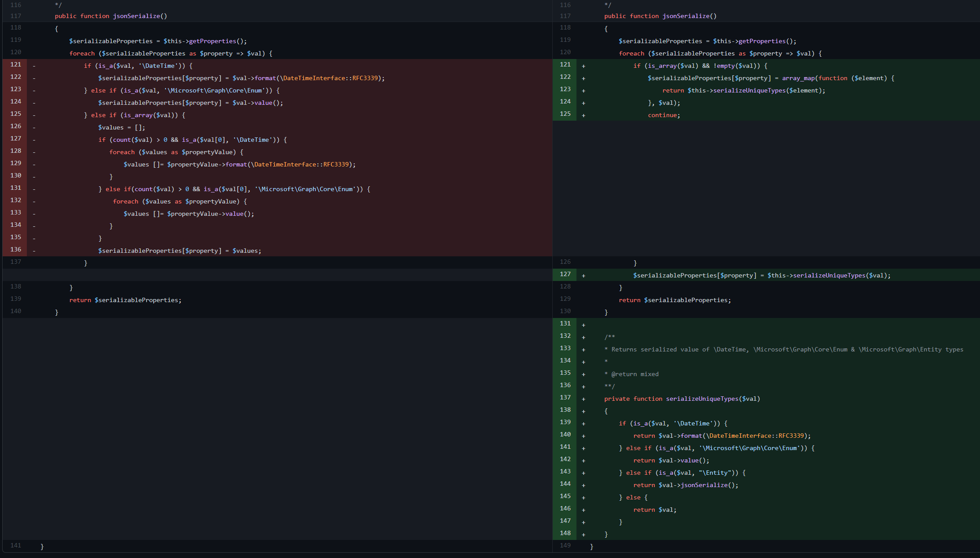980x558 pixels.
Task: Select line number 137 for serializeUniqueTypes function declaration
Action: coord(565,398)
